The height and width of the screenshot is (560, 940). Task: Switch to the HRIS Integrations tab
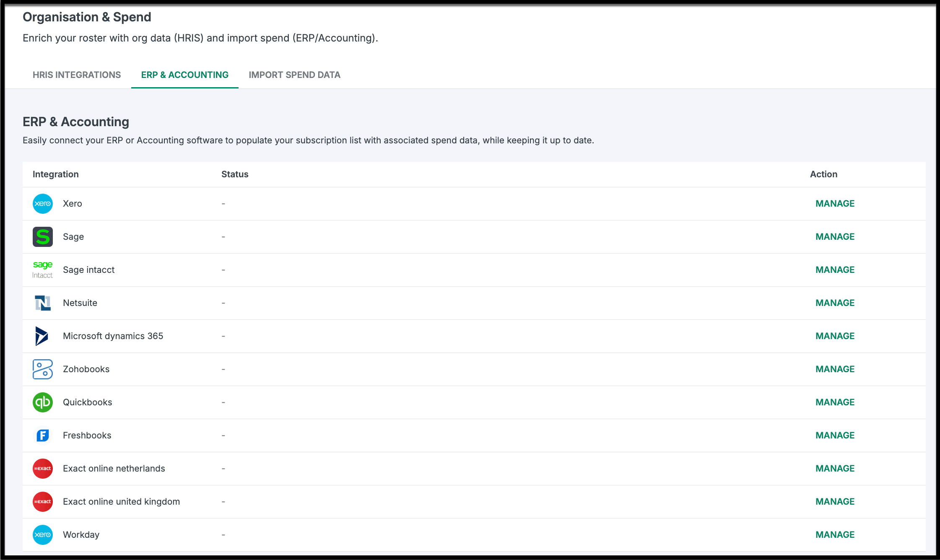click(77, 75)
